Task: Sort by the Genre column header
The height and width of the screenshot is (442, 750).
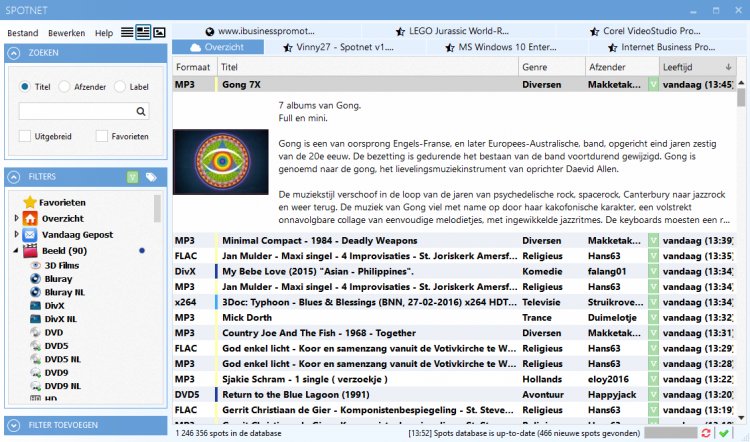Action: click(552, 67)
